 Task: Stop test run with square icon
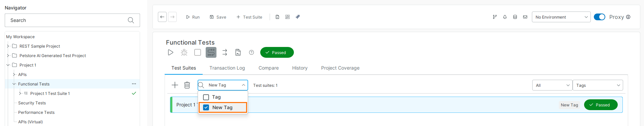198,52
